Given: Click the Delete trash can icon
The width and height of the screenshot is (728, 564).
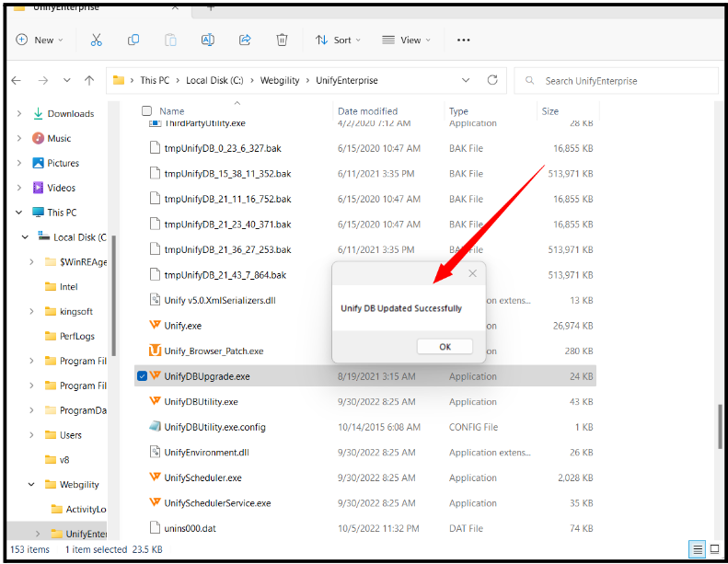Looking at the screenshot, I should point(282,40).
